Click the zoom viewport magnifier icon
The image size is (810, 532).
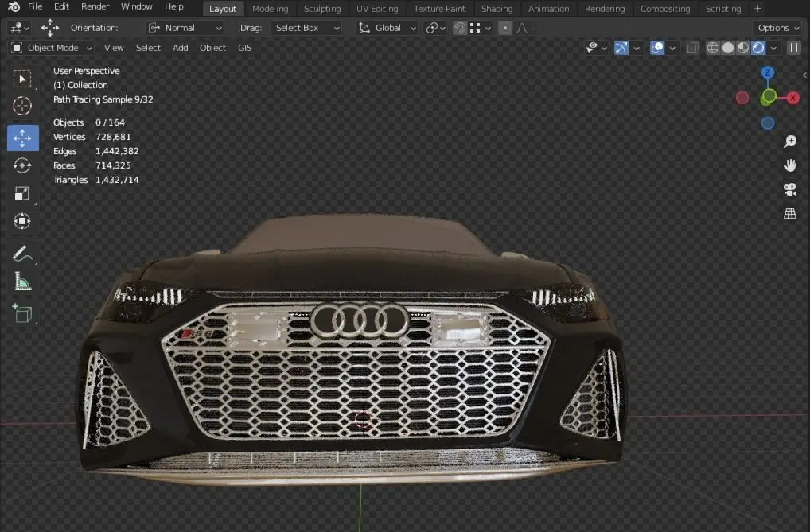tap(790, 142)
